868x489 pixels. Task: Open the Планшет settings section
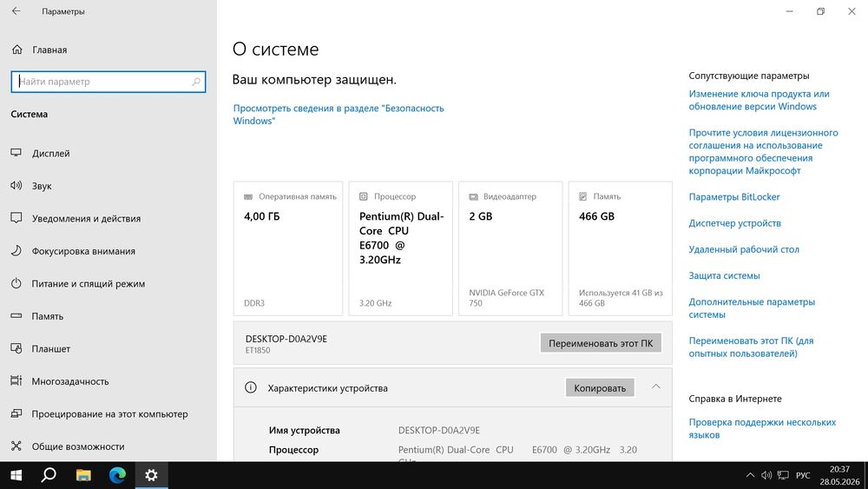pos(108,349)
